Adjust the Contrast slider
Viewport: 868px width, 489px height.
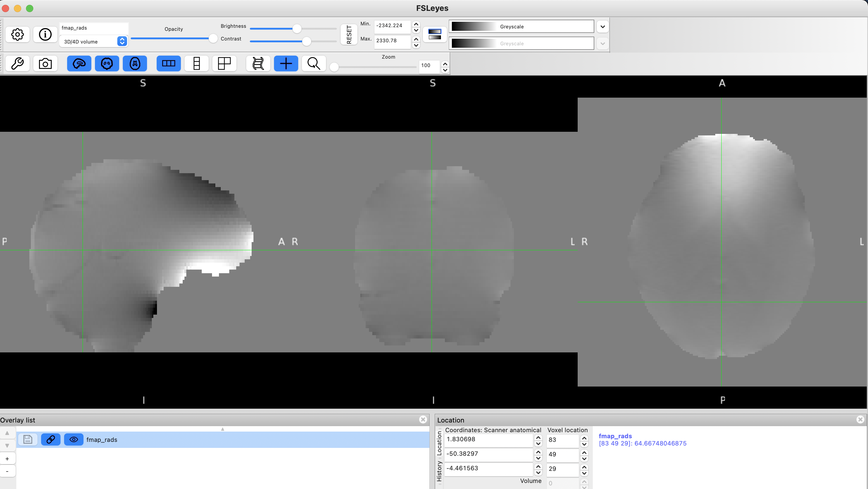(x=293, y=41)
